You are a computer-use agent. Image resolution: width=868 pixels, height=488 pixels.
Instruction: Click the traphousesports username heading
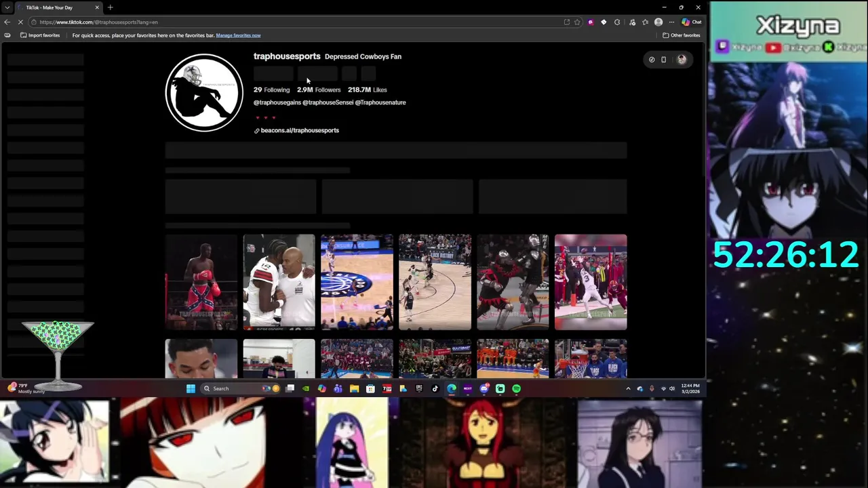287,56
